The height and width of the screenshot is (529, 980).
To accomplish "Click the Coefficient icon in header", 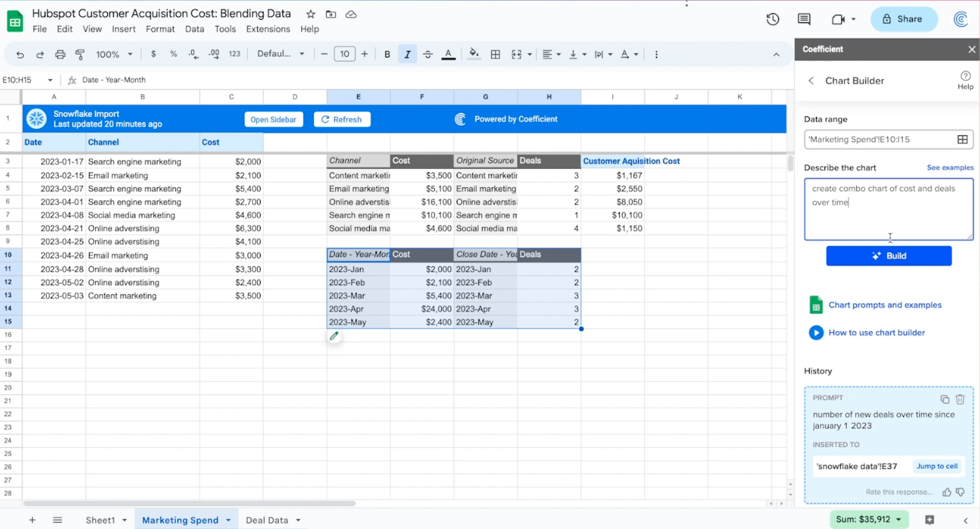I will click(x=961, y=19).
